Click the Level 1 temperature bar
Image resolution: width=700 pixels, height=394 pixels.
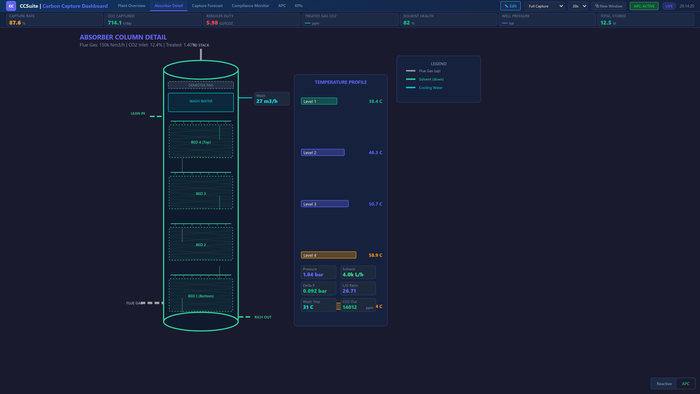(319, 101)
